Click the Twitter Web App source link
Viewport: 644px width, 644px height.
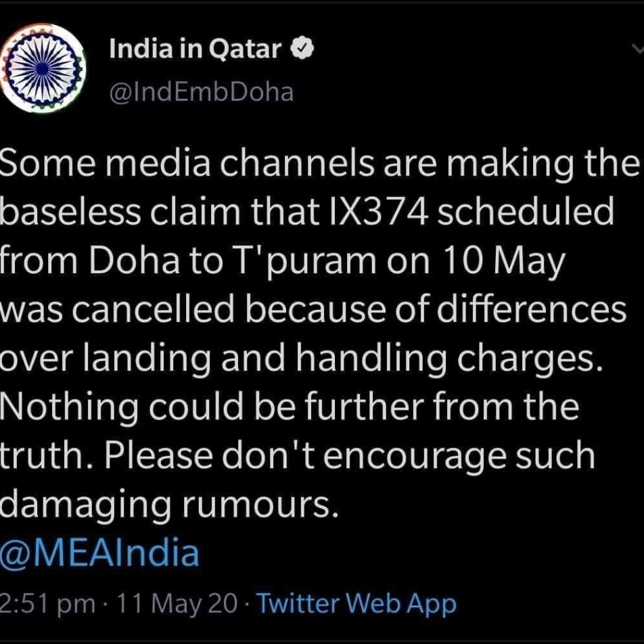(x=356, y=603)
